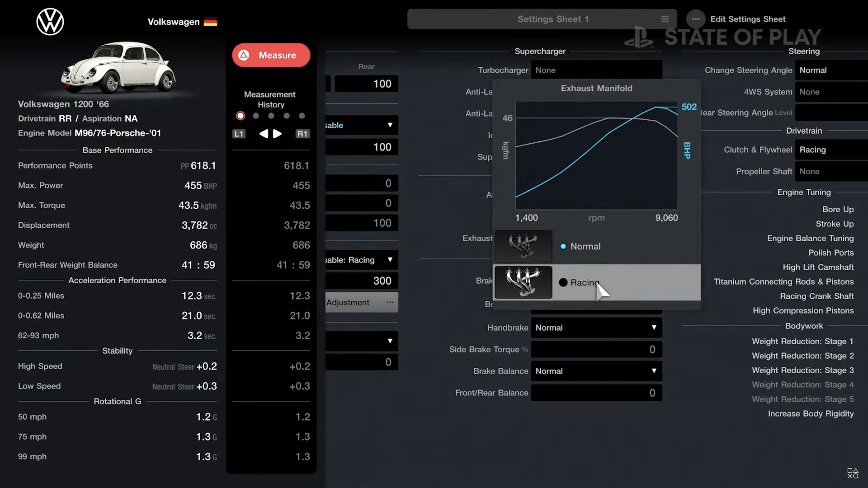Select Racing exhaust manifold option
Viewport: 868px width, 488px height.
597,282
